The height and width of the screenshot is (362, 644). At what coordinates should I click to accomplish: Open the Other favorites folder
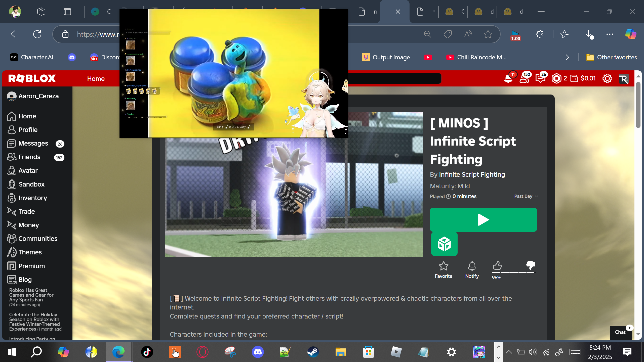(611, 57)
